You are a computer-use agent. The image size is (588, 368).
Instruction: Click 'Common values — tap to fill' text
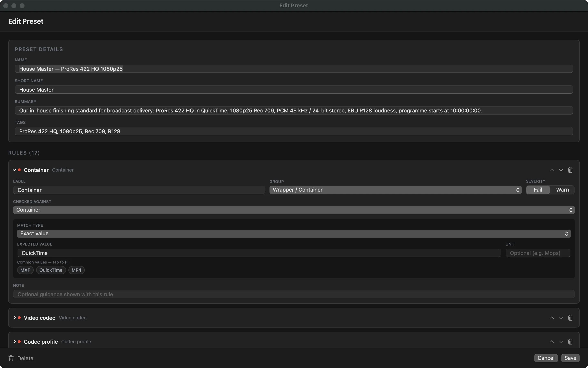click(43, 262)
